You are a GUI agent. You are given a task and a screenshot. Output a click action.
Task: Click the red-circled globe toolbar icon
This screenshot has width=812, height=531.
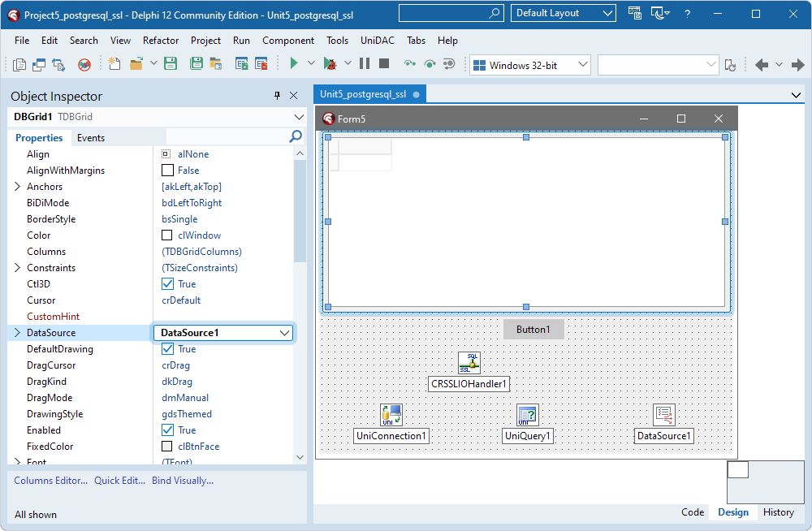click(x=84, y=64)
